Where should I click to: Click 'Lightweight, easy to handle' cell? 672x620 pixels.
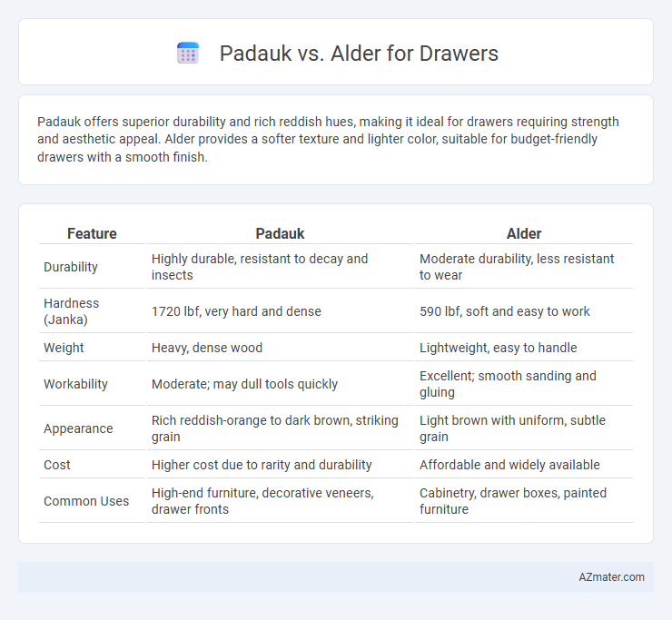[x=498, y=348]
